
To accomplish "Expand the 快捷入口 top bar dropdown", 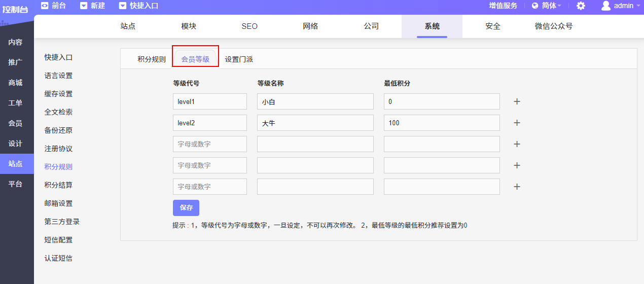I will click(x=138, y=6).
